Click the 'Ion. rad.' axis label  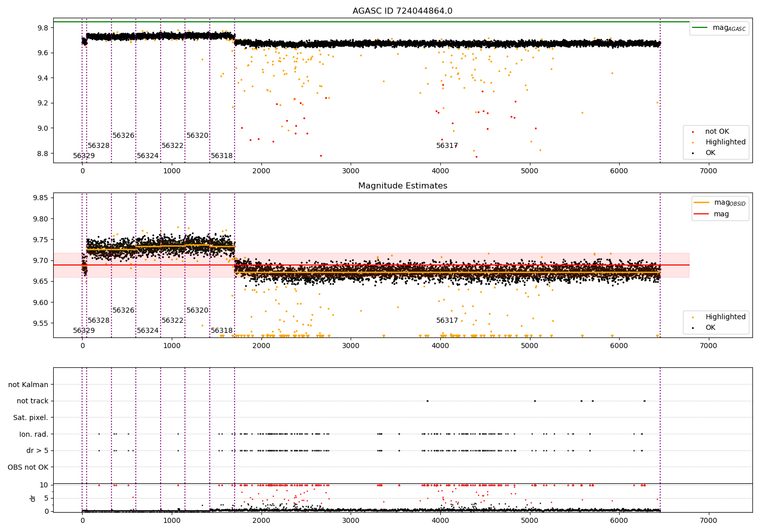[33, 434]
